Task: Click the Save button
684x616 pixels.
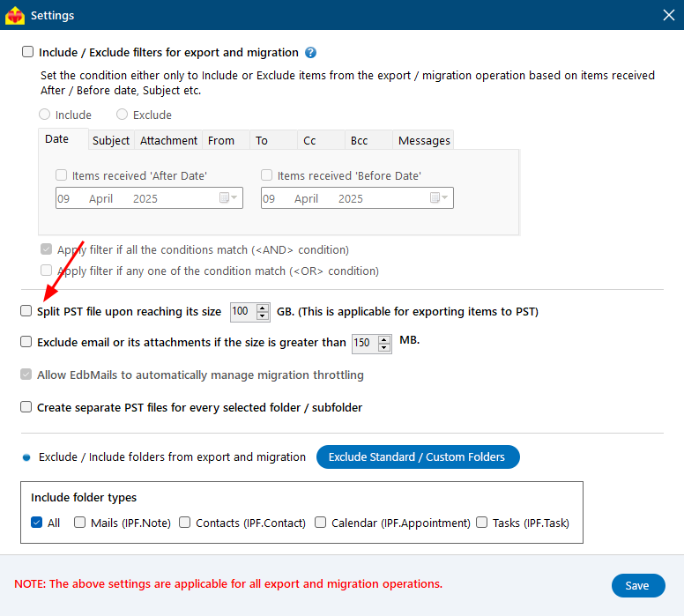Action: 638,585
